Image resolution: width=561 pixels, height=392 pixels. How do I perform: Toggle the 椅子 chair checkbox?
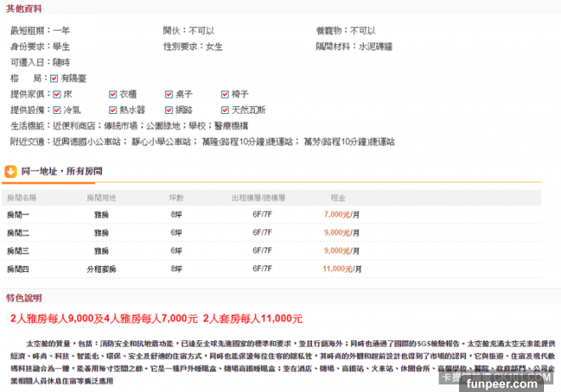[225, 94]
